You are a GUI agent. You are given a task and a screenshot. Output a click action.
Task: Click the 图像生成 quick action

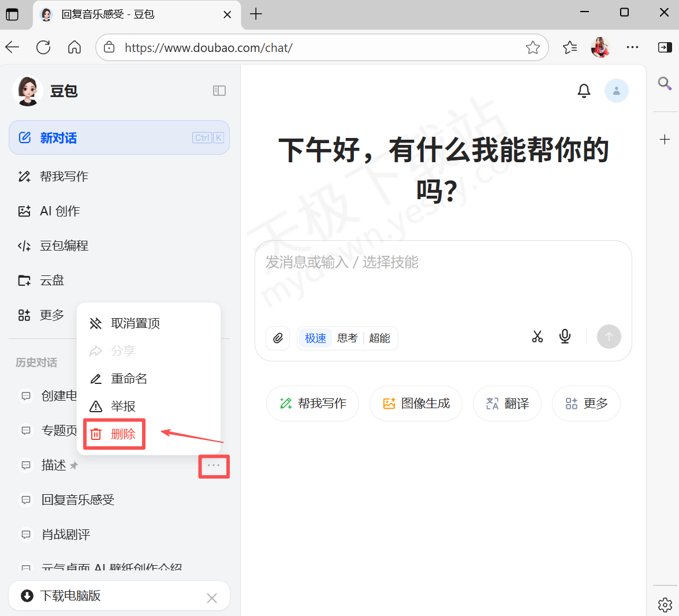416,403
